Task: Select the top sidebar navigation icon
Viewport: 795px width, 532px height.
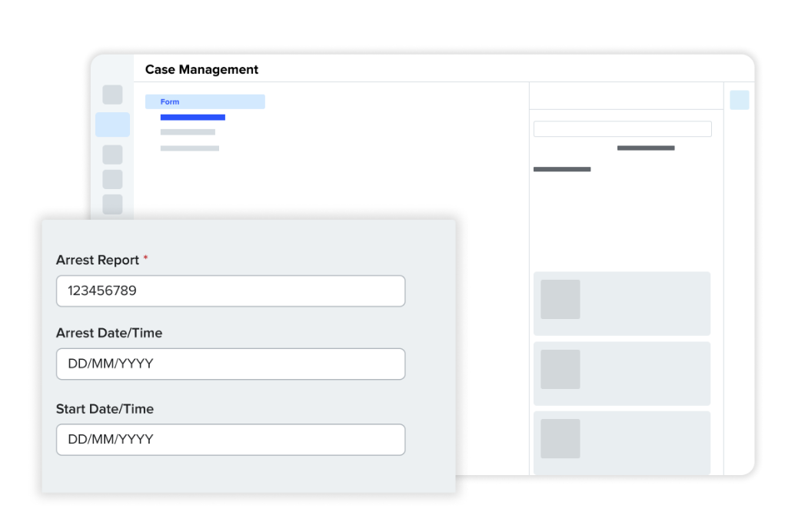Action: pyautogui.click(x=112, y=94)
